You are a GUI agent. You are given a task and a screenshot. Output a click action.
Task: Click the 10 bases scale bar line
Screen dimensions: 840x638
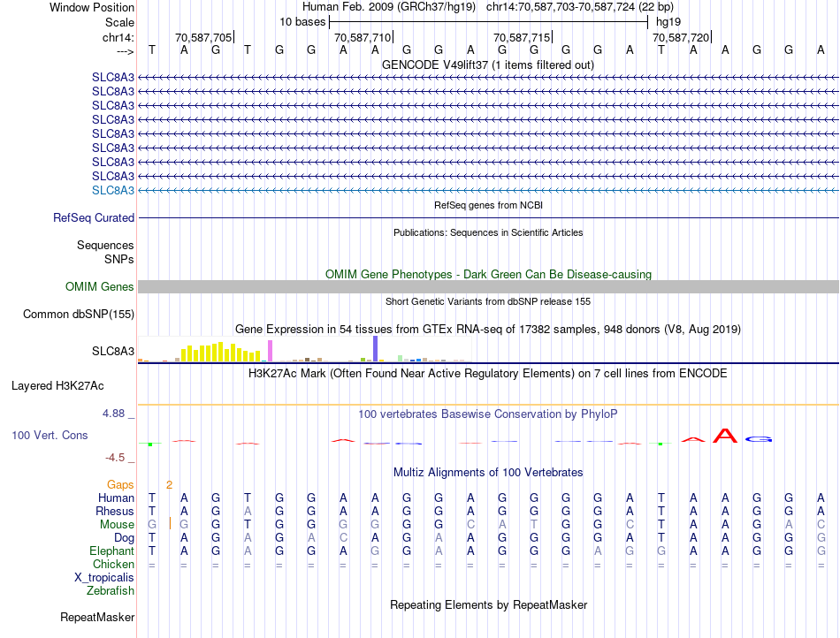coord(489,22)
